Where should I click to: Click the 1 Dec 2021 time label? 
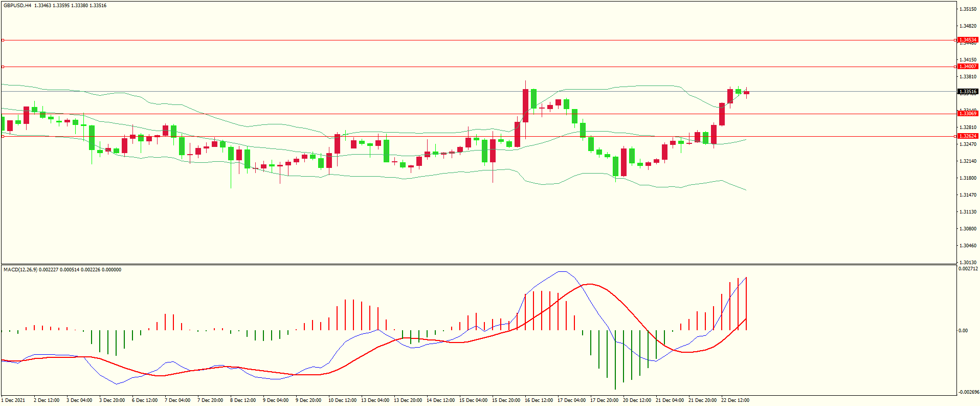(x=13, y=400)
